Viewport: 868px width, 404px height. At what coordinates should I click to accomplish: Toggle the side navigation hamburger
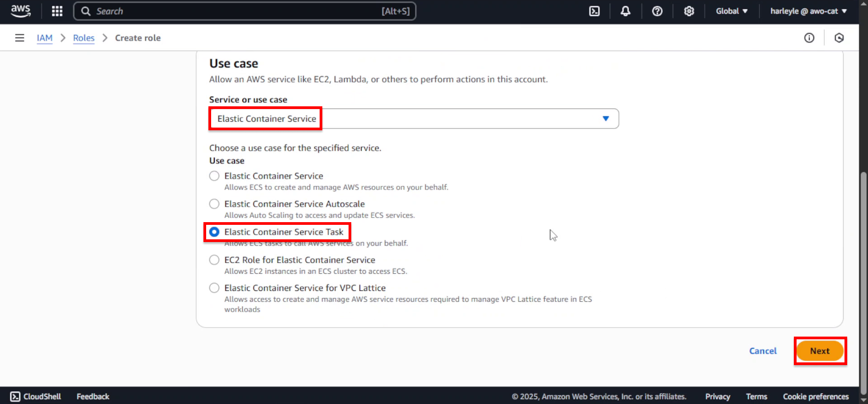point(19,38)
